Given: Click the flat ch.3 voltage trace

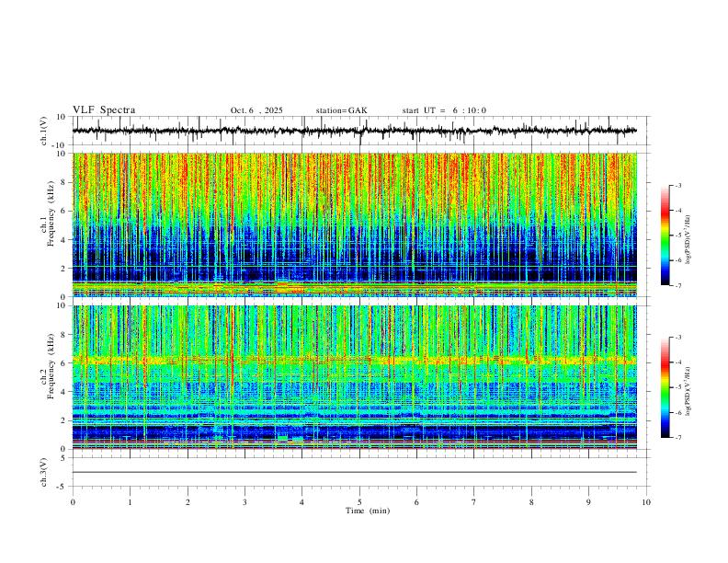Looking at the screenshot, I should tap(355, 472).
